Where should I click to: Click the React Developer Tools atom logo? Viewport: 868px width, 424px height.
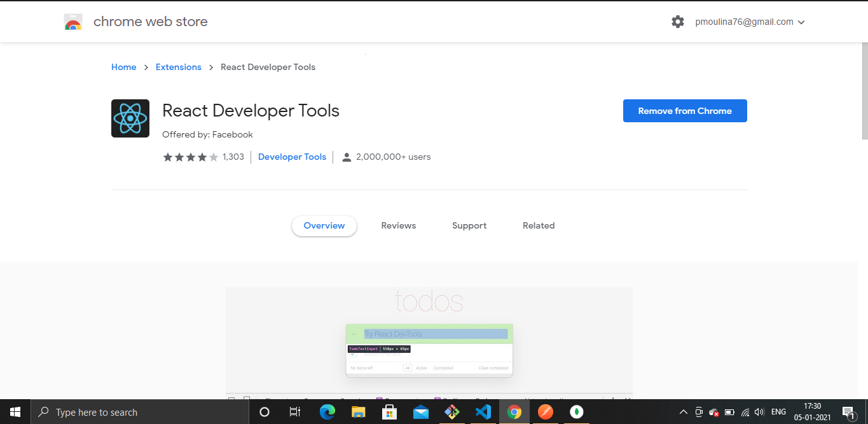130,118
